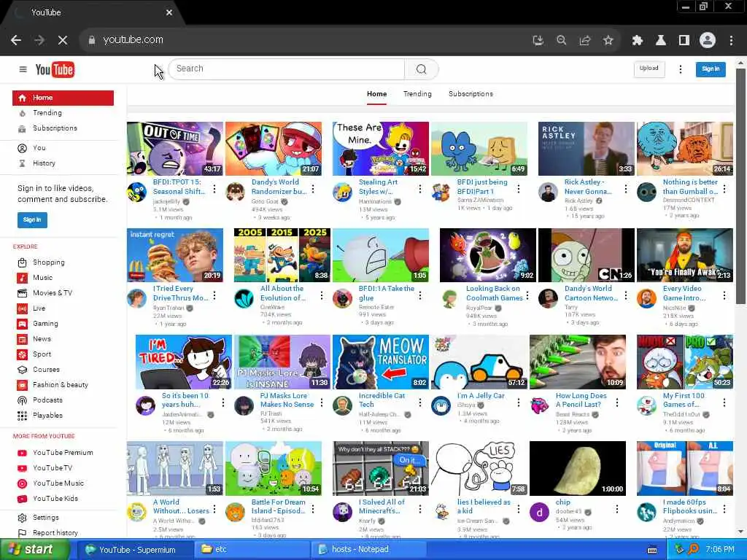
Task: Open YouTube Kids link
Action: tap(63, 499)
